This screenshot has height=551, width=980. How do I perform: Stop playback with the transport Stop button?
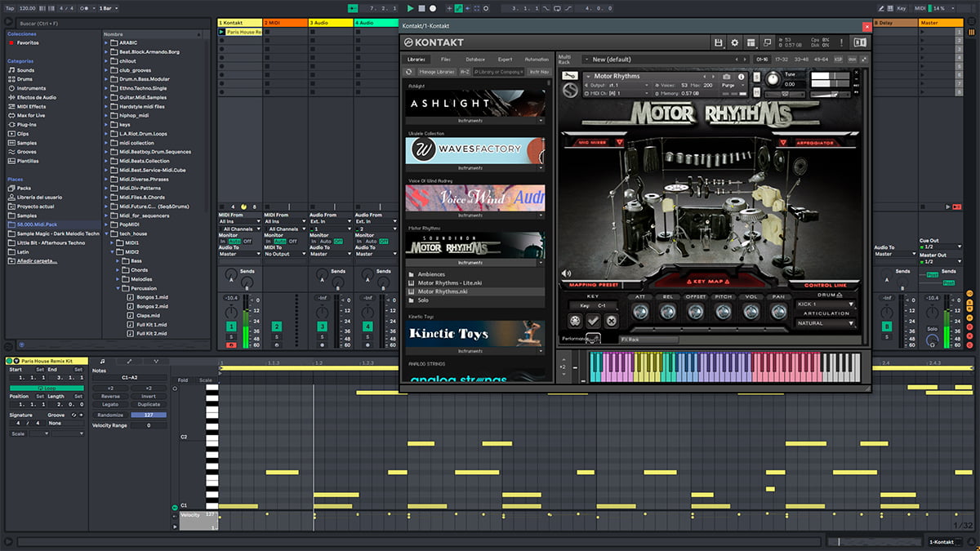pos(421,8)
